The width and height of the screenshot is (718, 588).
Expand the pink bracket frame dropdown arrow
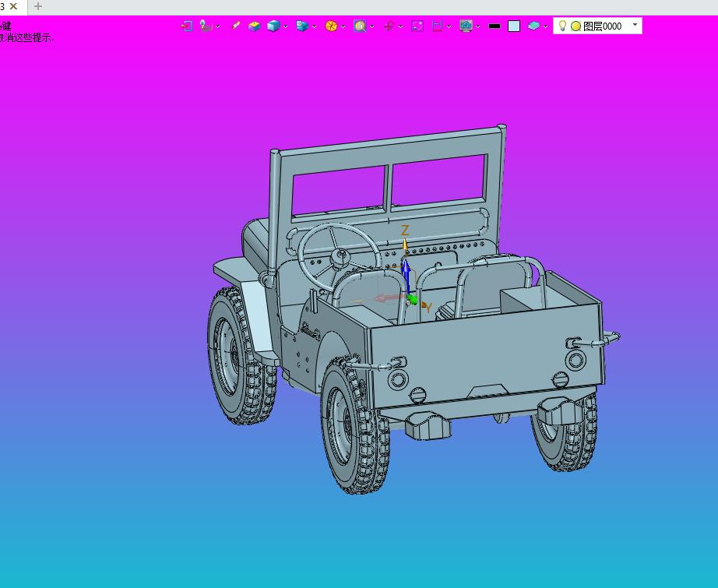449,26
